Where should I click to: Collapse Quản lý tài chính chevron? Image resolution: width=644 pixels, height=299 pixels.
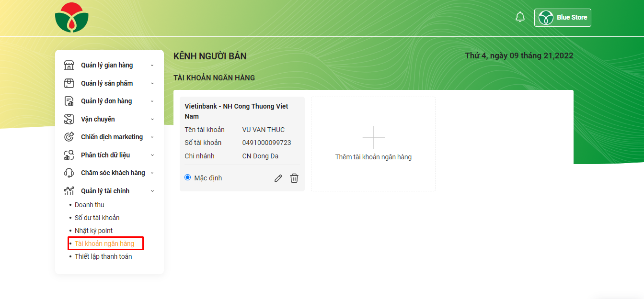coord(152,191)
